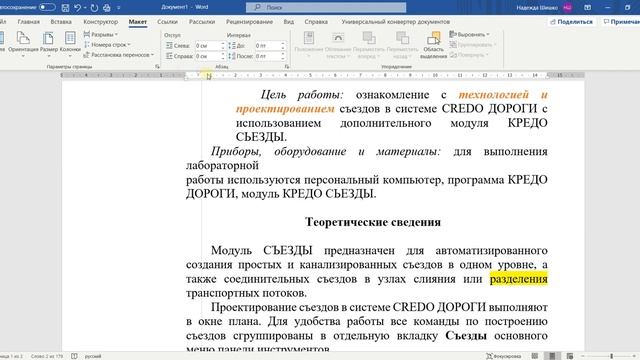Click the Теоретические сведения heading

click(373, 222)
